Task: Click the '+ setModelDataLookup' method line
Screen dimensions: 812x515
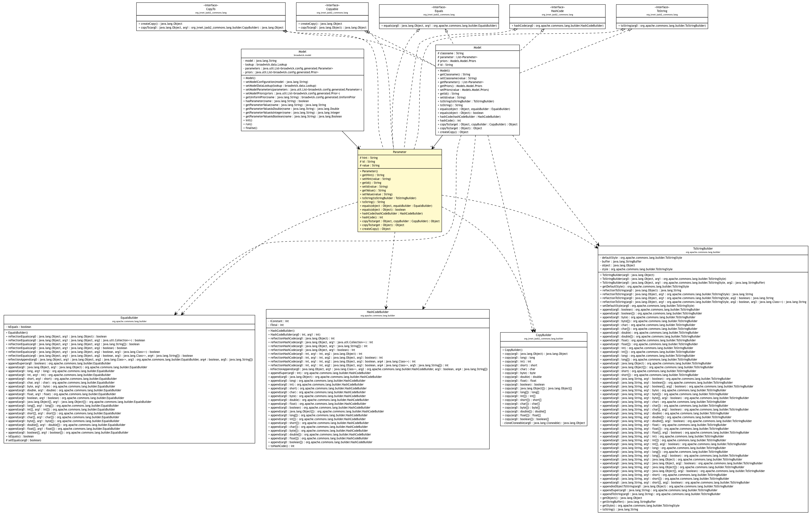Action: 280,86
